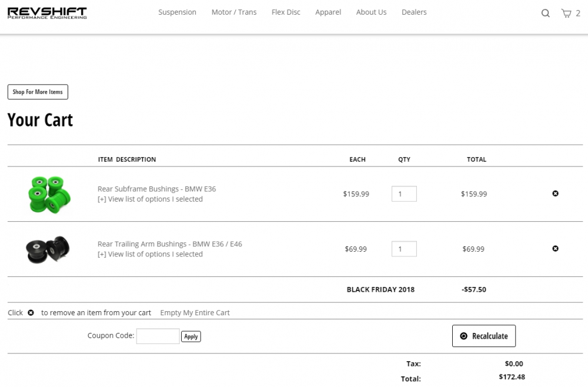This screenshot has height=387, width=588.
Task: Expand selected options for Rear Trailing Arm Bushings
Action: coord(150,254)
